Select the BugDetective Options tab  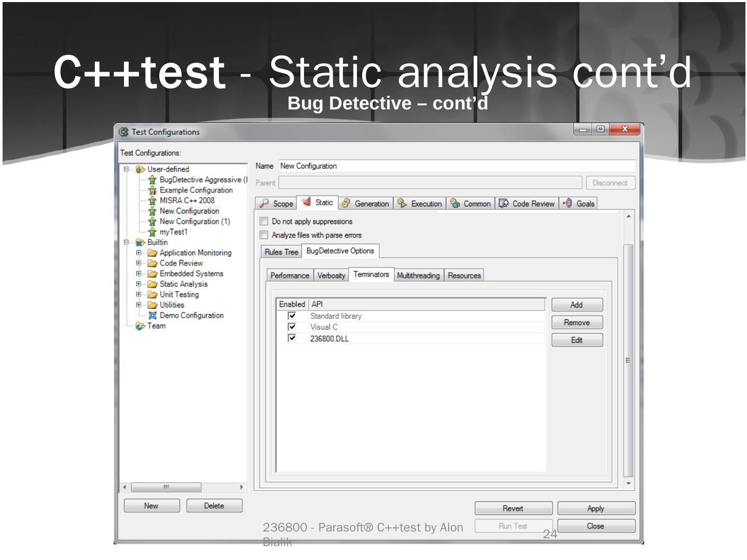[x=340, y=251]
